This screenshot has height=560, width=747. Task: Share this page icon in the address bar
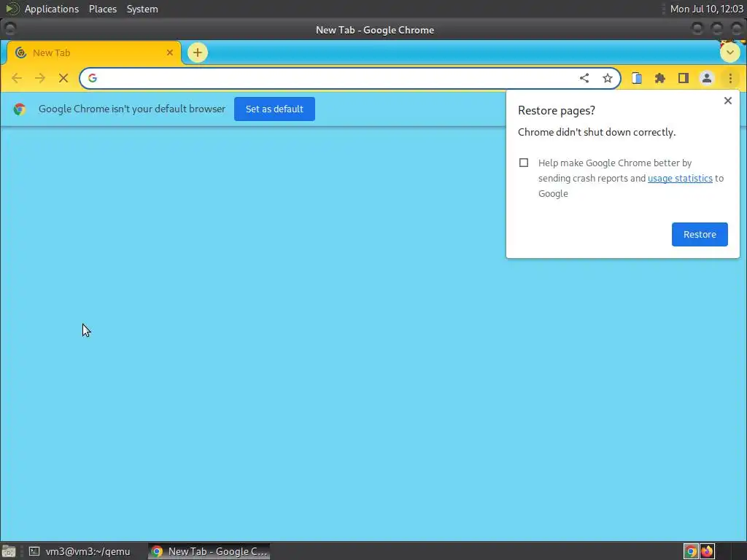584,78
